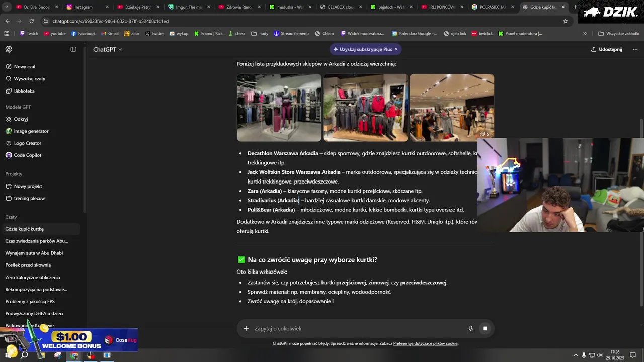Image resolution: width=644 pixels, height=362 pixels.
Task: Open the tab search dropdown arrow
Action: point(7,7)
